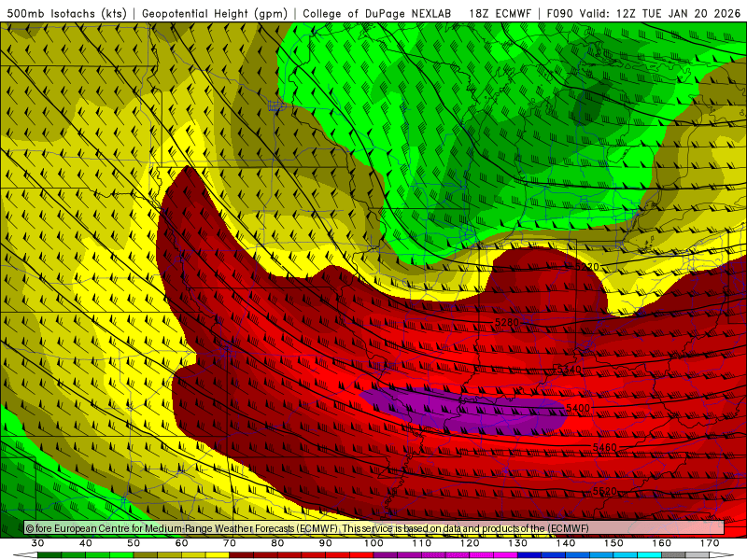This screenshot has height=560, width=747.
Task: Click the 40 label on the color scale
Action: pos(86,543)
